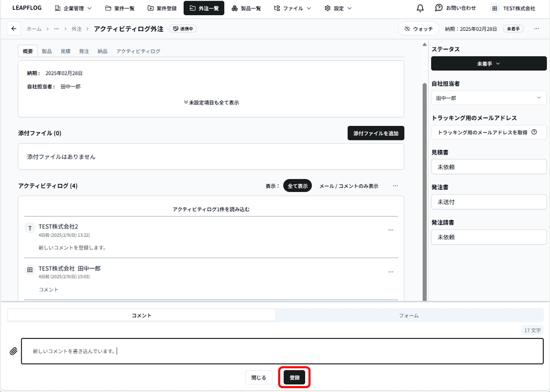This screenshot has height=392, width=550.
Task: Open the activity log section more-options menu
Action: (395, 186)
